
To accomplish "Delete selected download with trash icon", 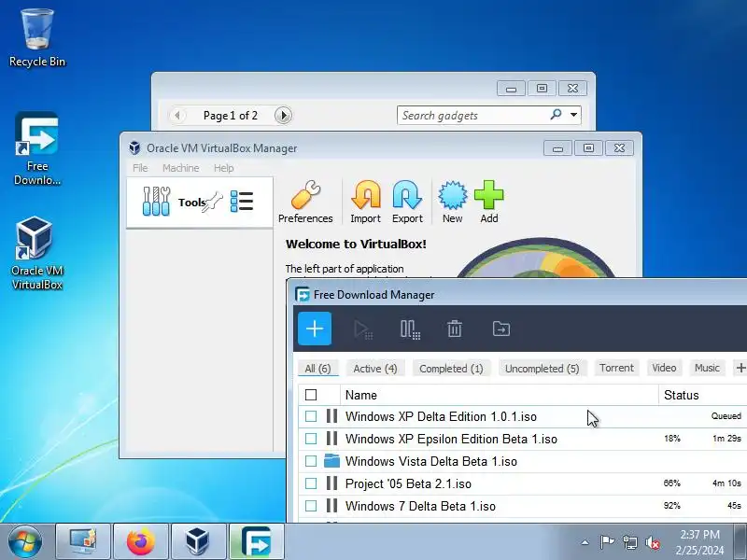I will click(x=455, y=329).
